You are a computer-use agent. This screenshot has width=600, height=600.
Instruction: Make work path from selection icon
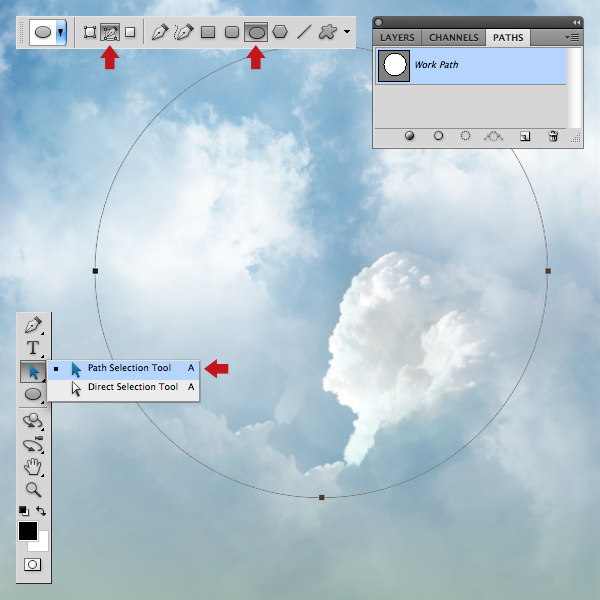pyautogui.click(x=494, y=136)
